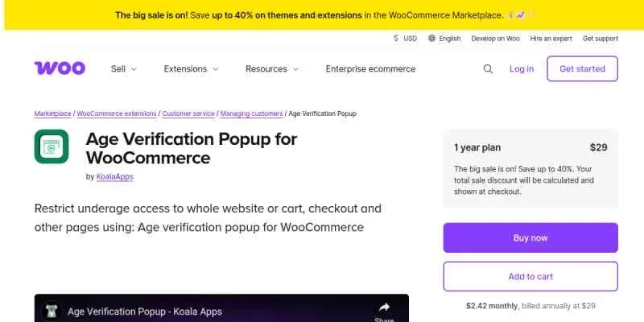Click the Get started button
Screen dimensions: 644x322
click(x=582, y=69)
